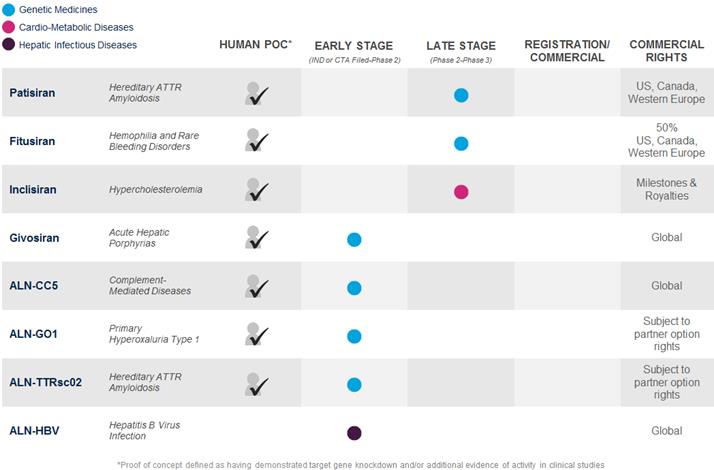Click the Givosiran human POC checkmark icon
This screenshot has height=470, width=714.
[x=257, y=238]
